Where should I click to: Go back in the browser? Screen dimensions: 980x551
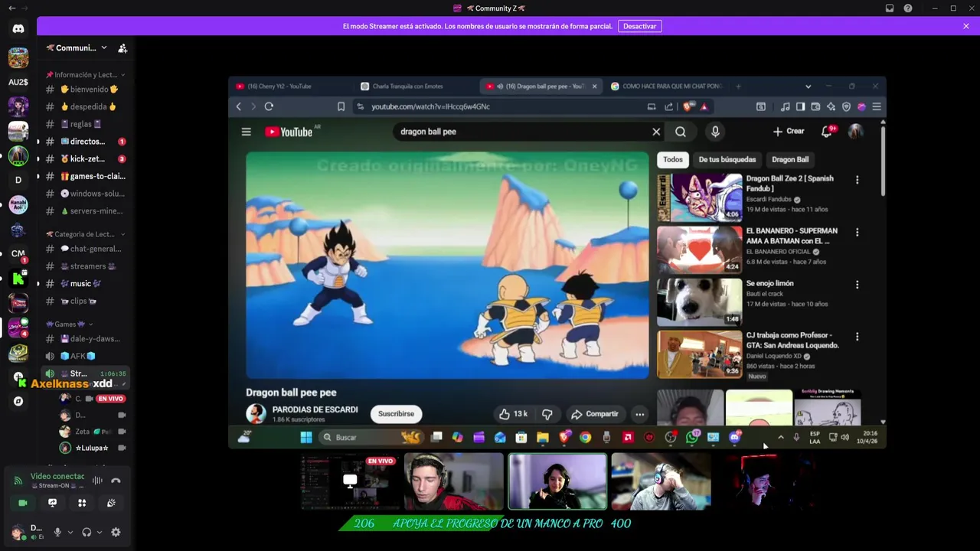tap(239, 106)
